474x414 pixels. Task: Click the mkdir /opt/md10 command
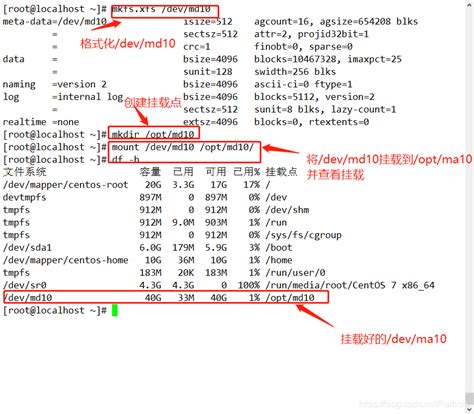point(153,134)
